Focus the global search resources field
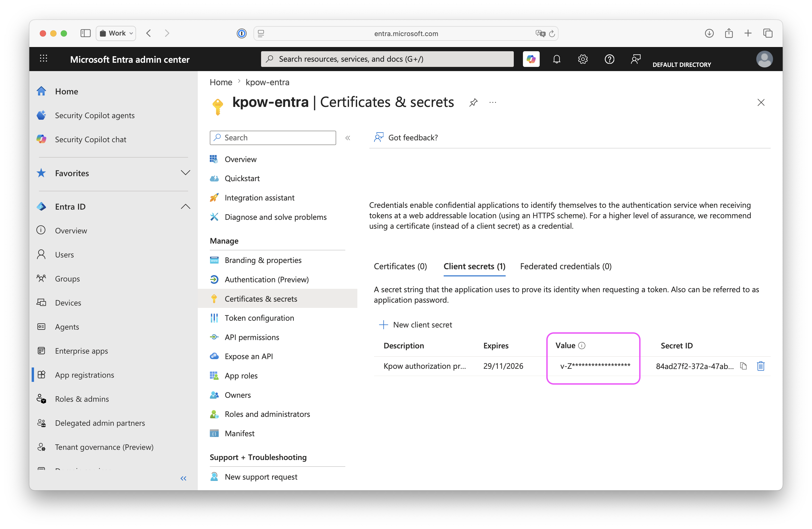The width and height of the screenshot is (812, 529). (387, 59)
